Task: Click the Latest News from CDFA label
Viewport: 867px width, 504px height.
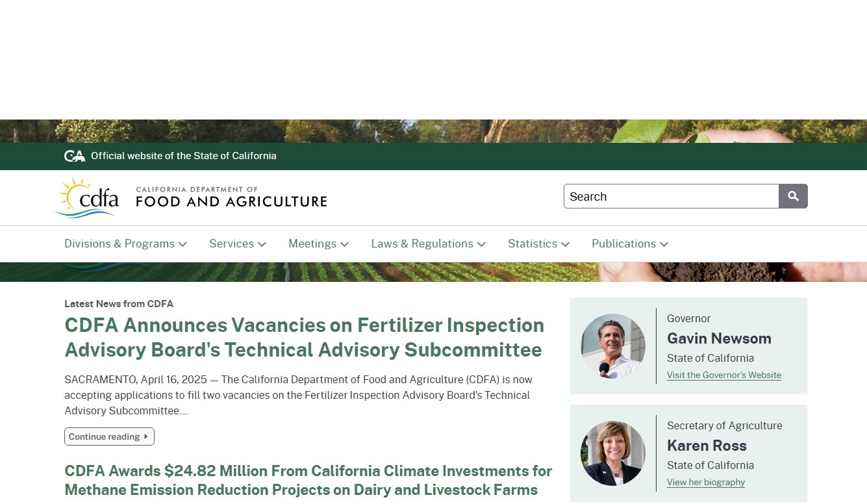Action: (119, 304)
